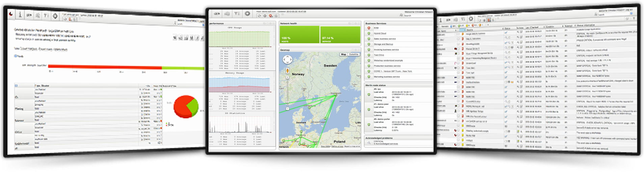644x172 pixels.
Task: Open the Terms of Use map link
Action: coord(337,146)
